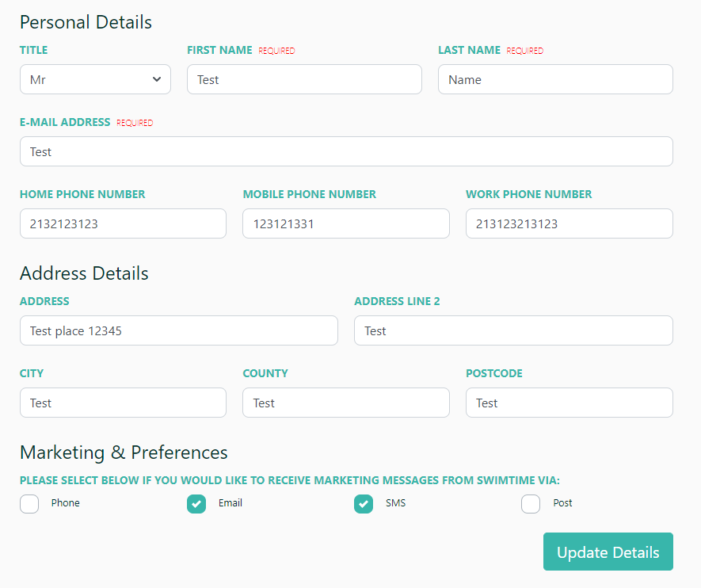This screenshot has width=701, height=588.
Task: Focus the County text box
Action: click(x=346, y=403)
